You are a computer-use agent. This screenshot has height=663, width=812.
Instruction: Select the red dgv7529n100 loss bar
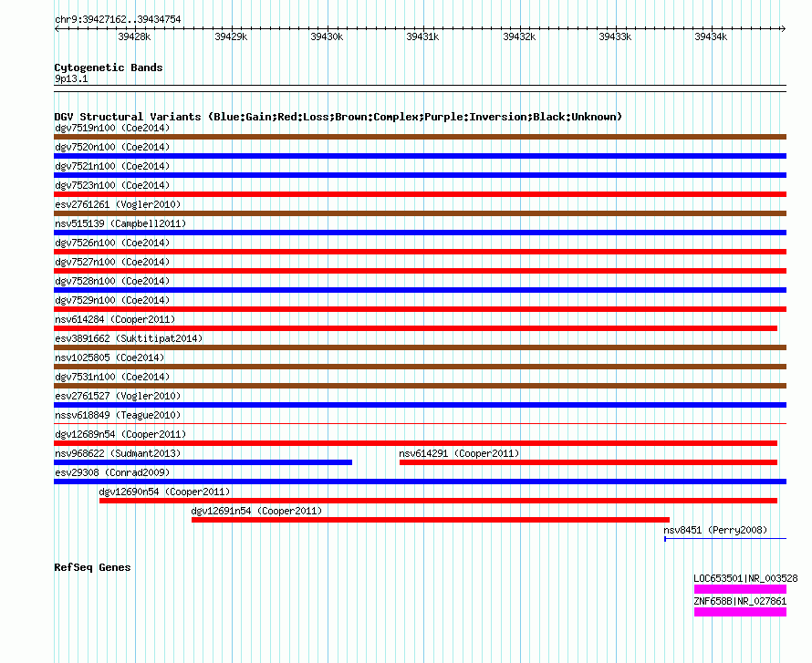(x=420, y=309)
